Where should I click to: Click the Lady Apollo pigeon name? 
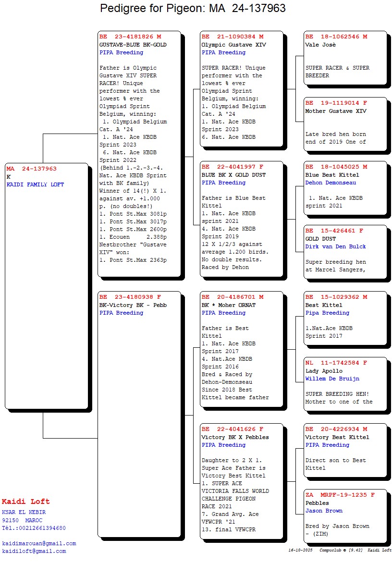(324, 371)
